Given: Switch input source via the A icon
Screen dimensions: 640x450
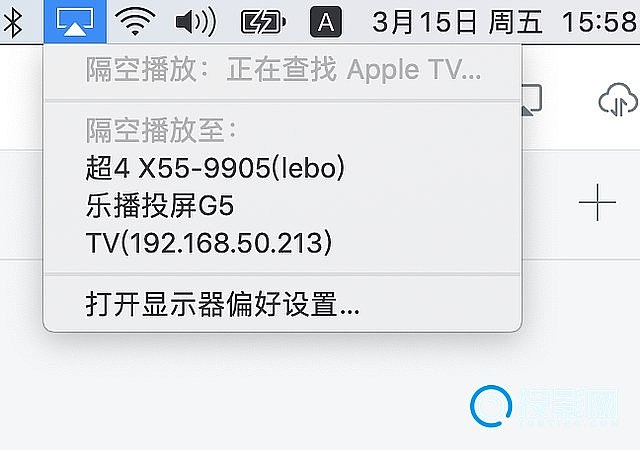Looking at the screenshot, I should 326,22.
